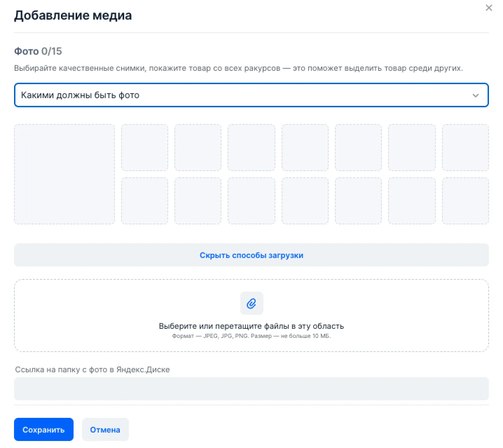This screenshot has height=448, width=503.
Task: Cancel with the Отмена button
Action: (105, 429)
